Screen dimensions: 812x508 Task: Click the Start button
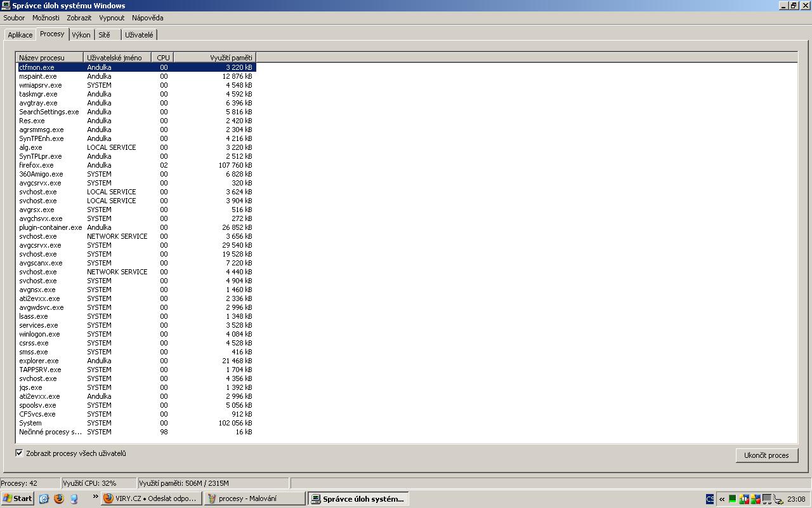pyautogui.click(x=17, y=498)
